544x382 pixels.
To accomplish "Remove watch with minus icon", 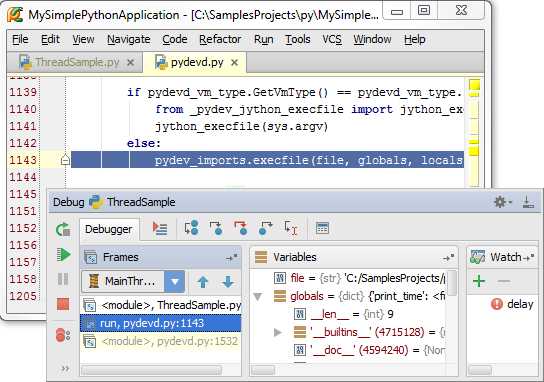I will click(x=504, y=281).
